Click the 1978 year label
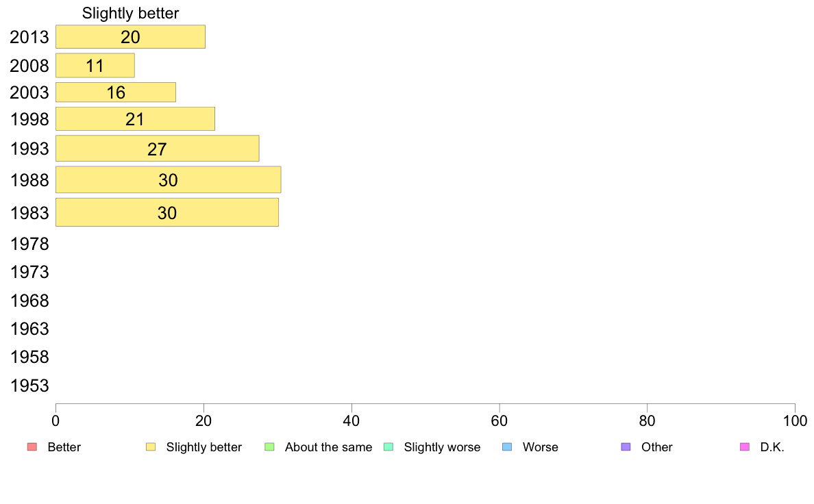 (29, 244)
